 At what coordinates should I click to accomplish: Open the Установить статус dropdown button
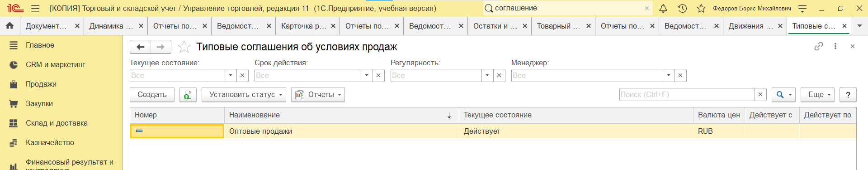tap(244, 94)
